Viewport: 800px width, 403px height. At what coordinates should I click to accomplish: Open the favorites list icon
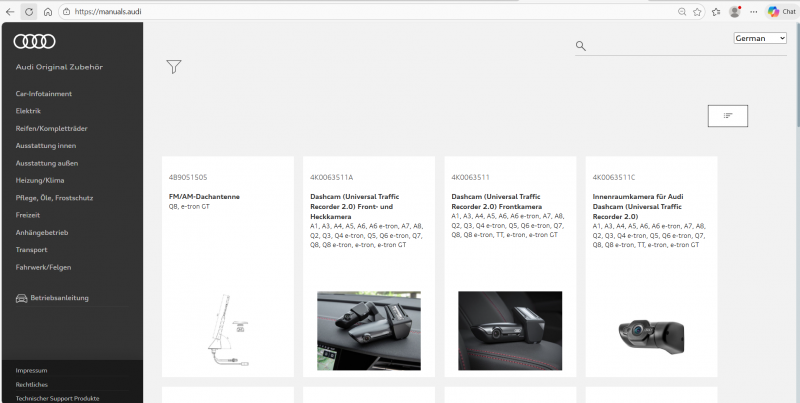click(716, 12)
